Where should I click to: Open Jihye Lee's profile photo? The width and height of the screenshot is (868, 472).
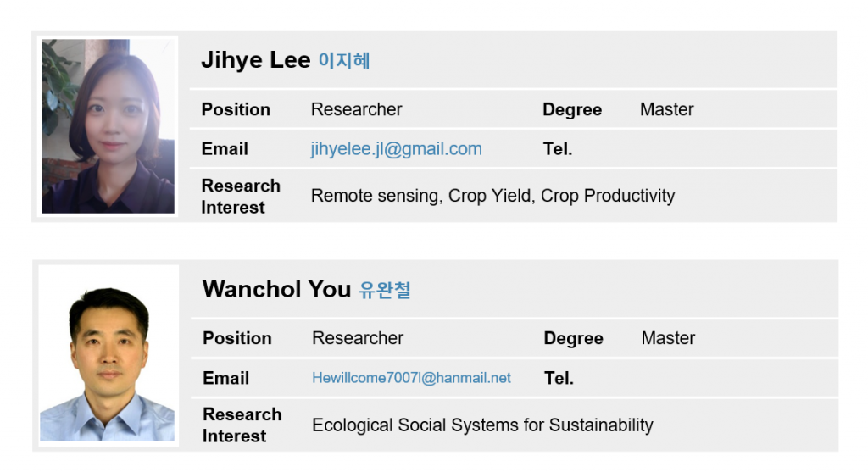(x=108, y=125)
